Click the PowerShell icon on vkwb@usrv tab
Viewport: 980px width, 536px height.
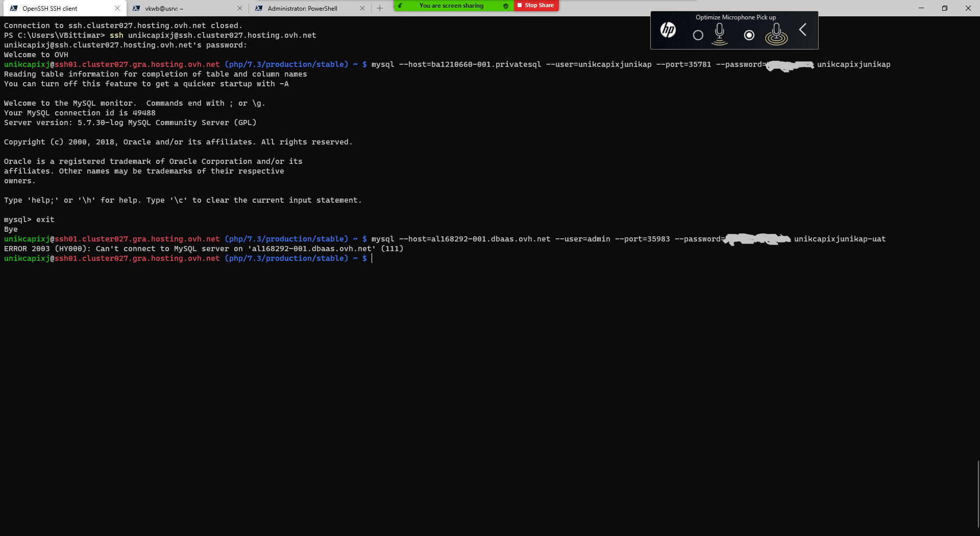(x=136, y=8)
